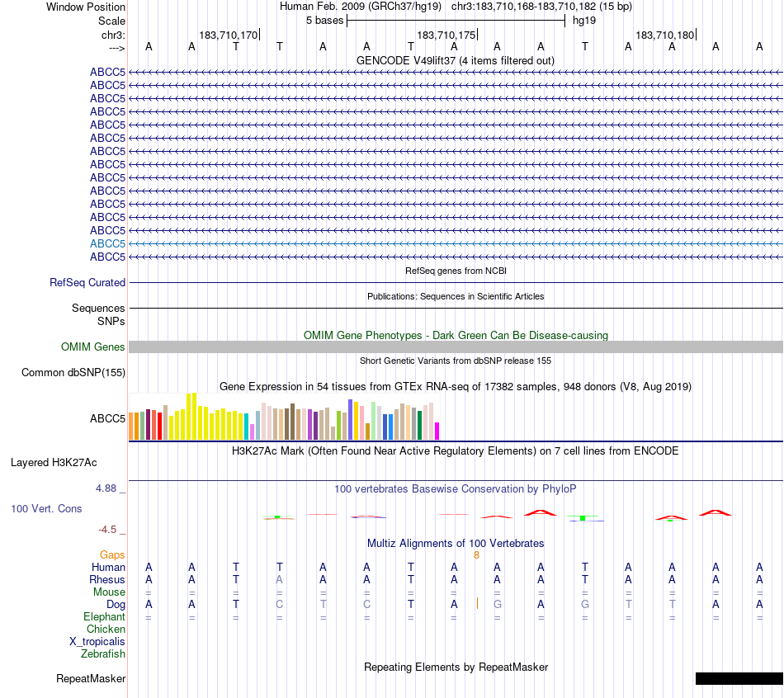
Task: Select the Chicken alignment row label
Action: [106, 629]
